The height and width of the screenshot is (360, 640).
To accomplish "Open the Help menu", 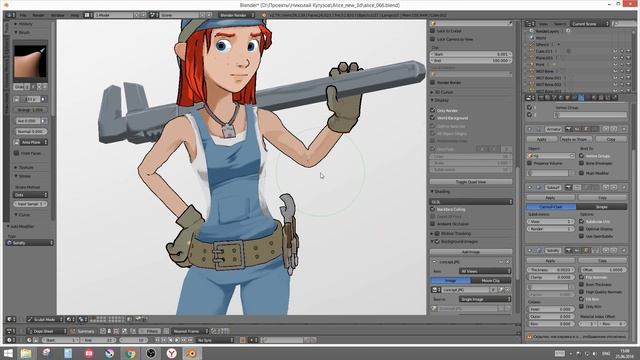I will coord(75,15).
